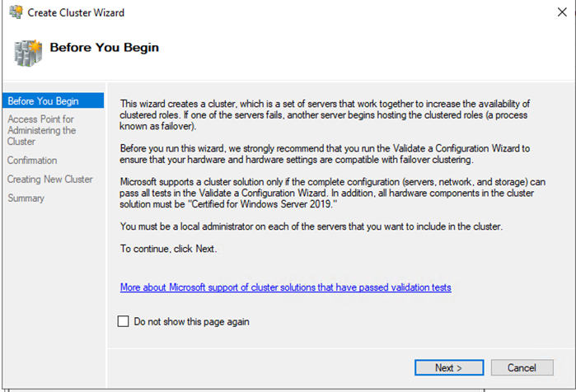Close the wizard with the X button
576x392 pixels.
(562, 12)
